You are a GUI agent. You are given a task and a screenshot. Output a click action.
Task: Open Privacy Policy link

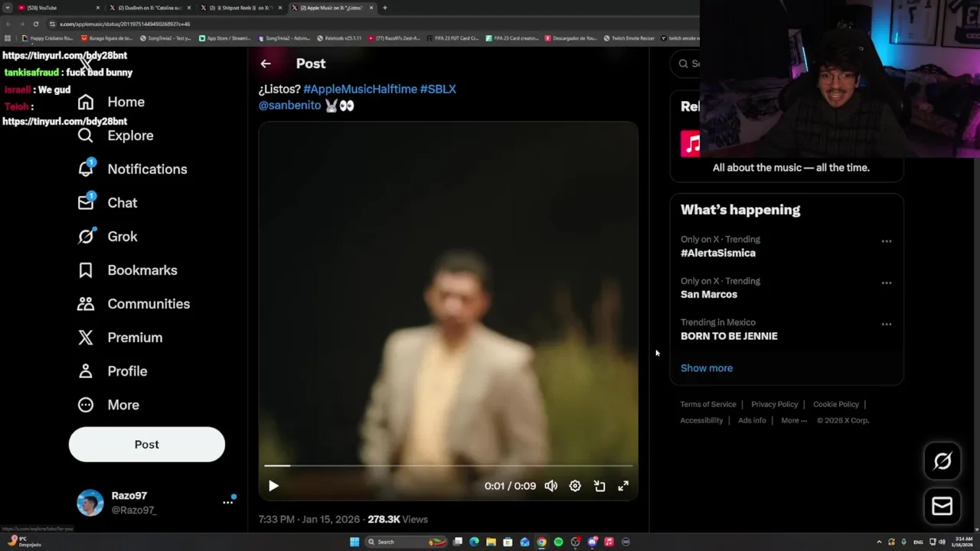tap(774, 404)
